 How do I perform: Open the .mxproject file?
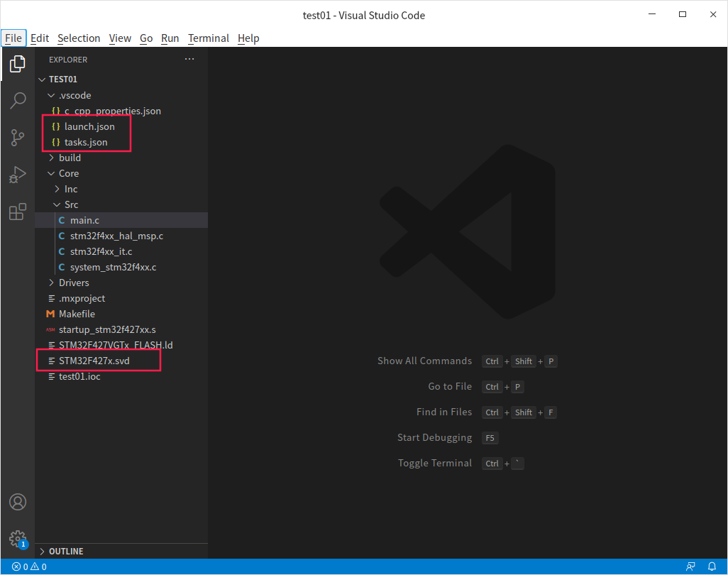(121, 298)
